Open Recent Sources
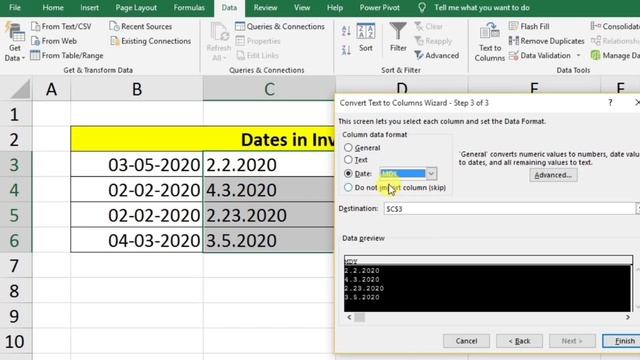The image size is (640, 360). tap(141, 27)
